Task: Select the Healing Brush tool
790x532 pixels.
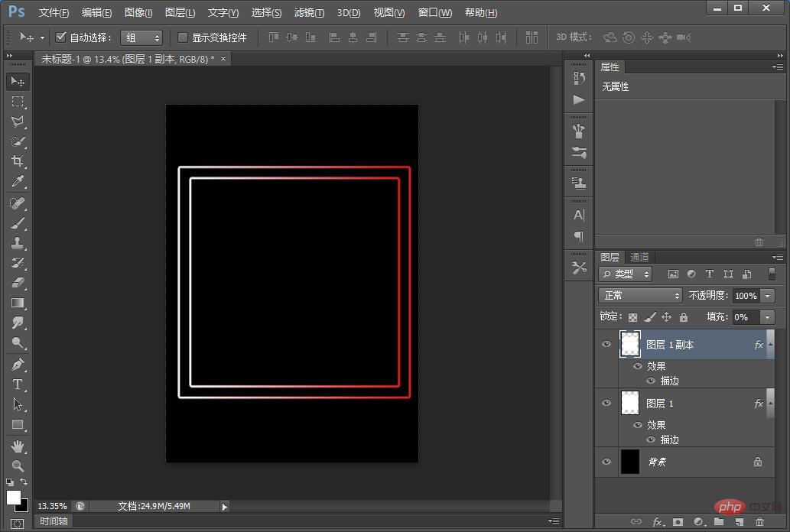Action: 18,203
